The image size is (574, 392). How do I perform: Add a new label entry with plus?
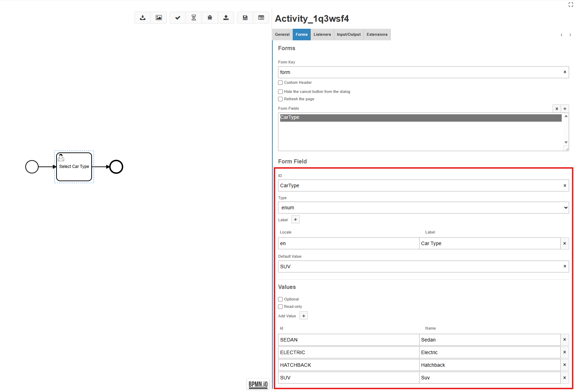pyautogui.click(x=296, y=219)
